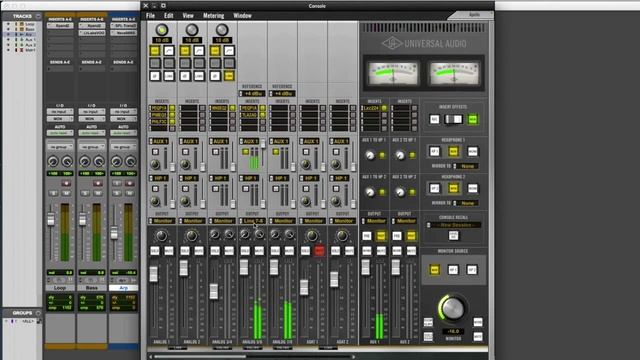
Task: Click the ADAT 1 pan knob
Action: (312, 236)
